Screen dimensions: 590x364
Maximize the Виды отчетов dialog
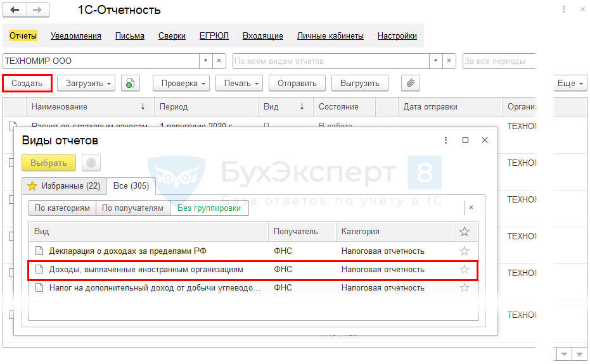[465, 141]
